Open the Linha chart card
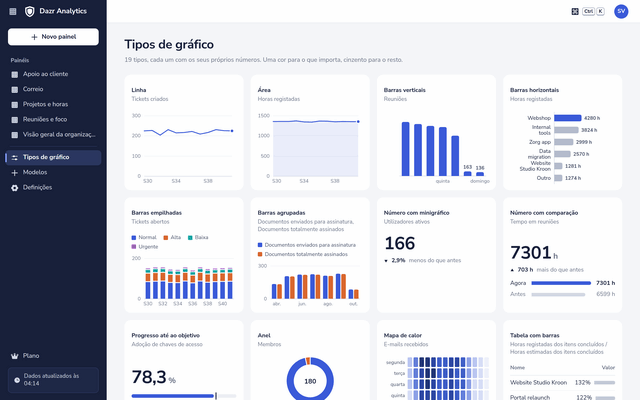The height and width of the screenshot is (400, 640). (x=184, y=132)
